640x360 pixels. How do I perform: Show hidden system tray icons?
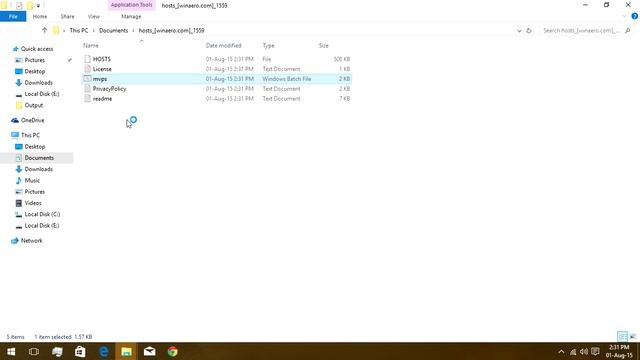(x=561, y=352)
